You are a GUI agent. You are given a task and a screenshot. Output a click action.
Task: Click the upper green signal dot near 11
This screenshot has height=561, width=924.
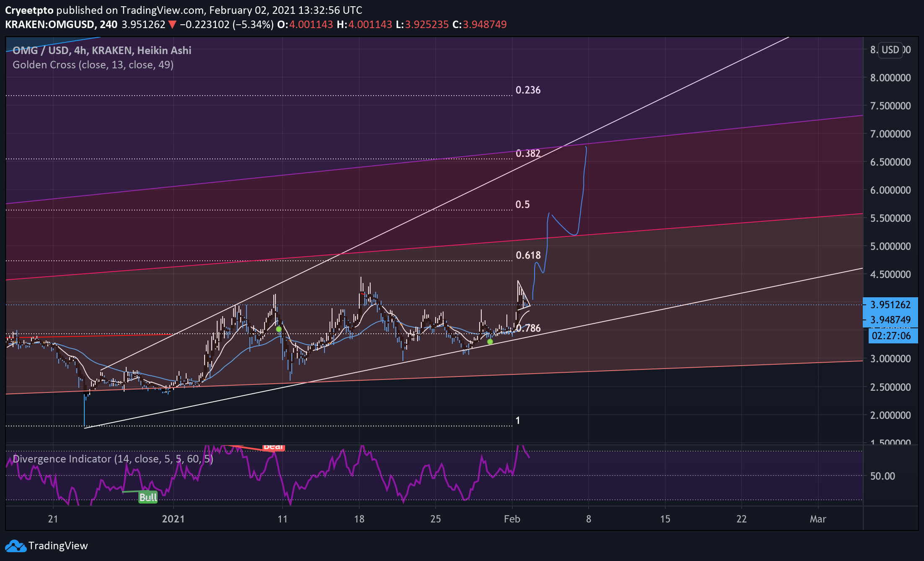279,329
